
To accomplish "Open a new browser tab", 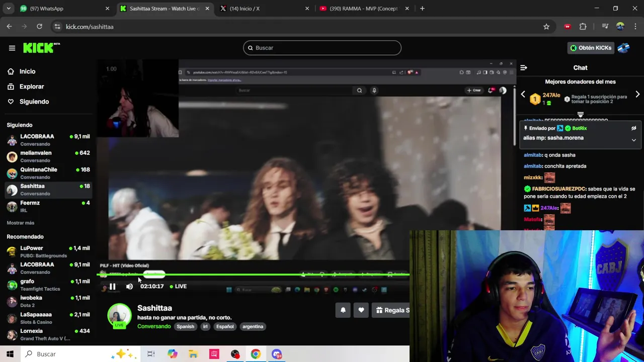I will click(x=422, y=9).
